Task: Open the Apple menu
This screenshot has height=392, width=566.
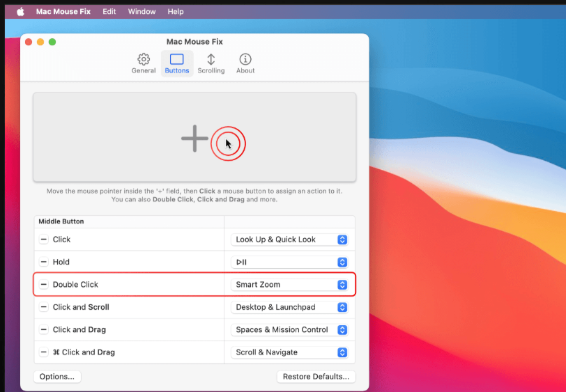Action: (21, 12)
